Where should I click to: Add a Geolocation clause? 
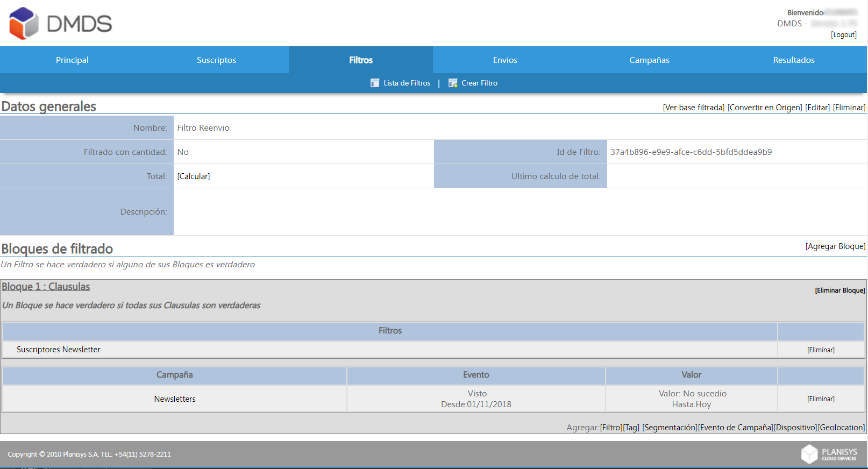(841, 428)
